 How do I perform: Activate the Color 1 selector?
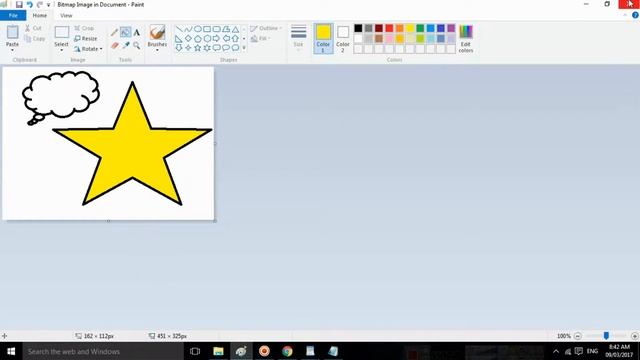point(323,39)
